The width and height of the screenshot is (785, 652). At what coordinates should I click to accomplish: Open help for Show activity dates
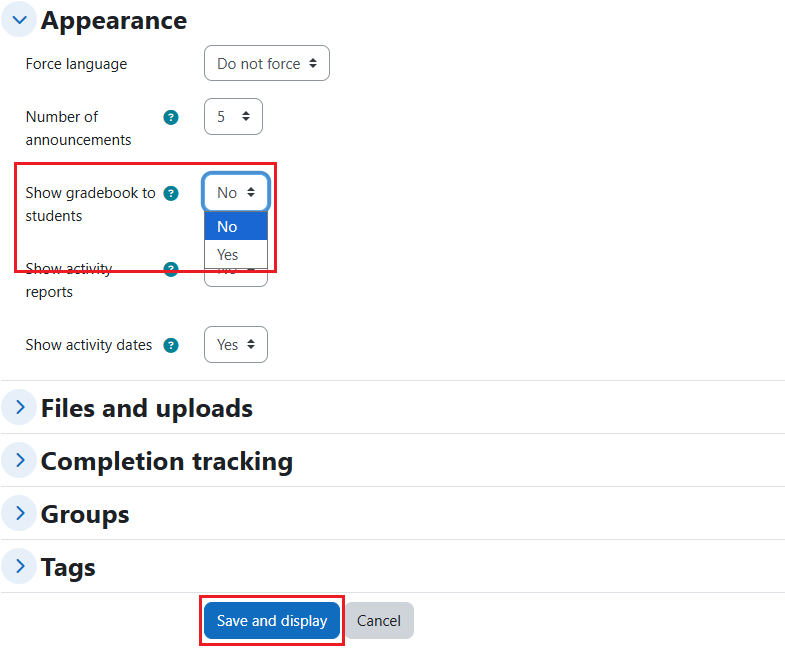(x=171, y=346)
